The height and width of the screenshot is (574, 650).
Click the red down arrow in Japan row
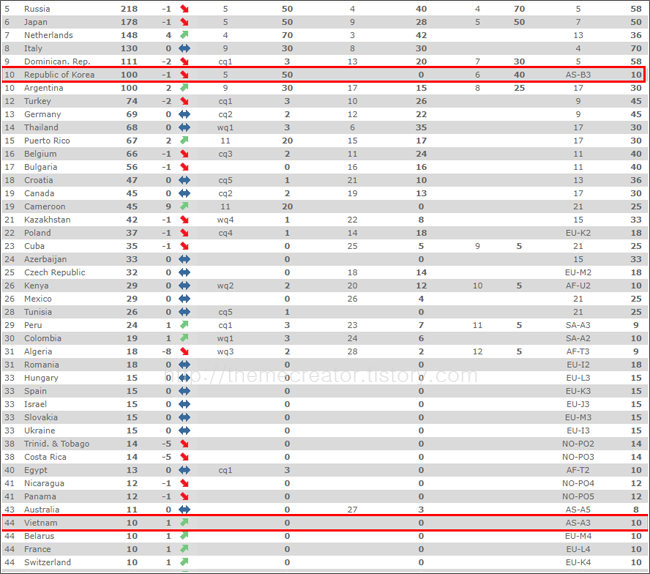pos(184,22)
